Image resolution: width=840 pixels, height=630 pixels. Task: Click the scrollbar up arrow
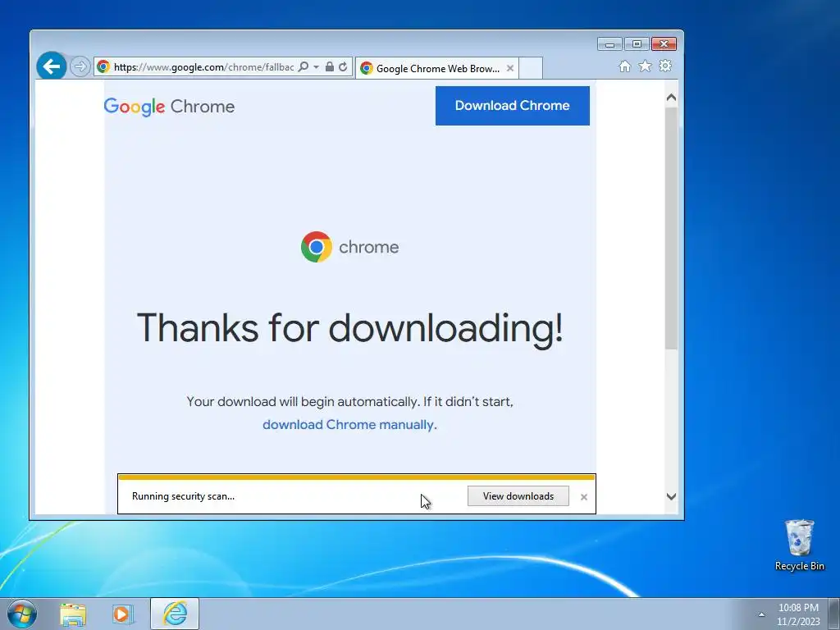(671, 98)
